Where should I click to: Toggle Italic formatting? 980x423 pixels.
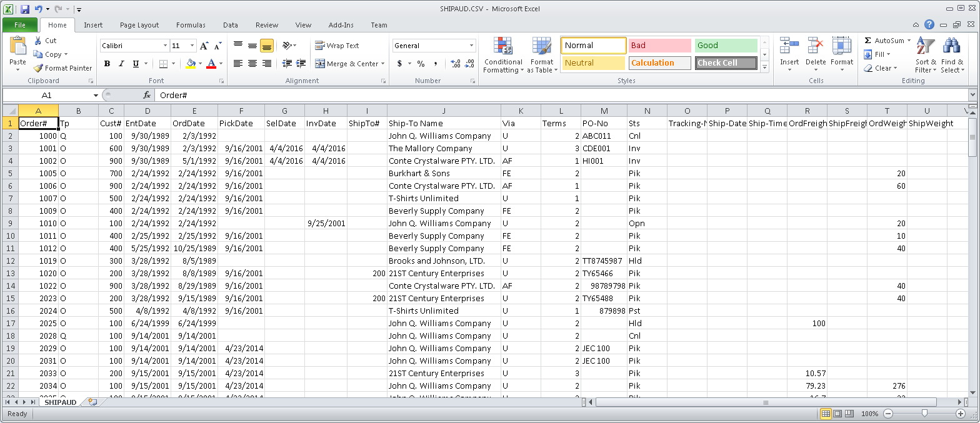pyautogui.click(x=121, y=64)
